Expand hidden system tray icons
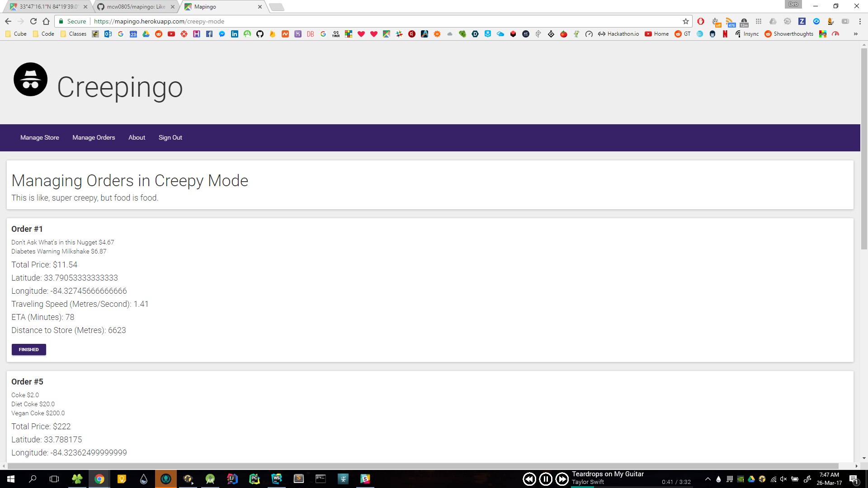868x488 pixels. (x=708, y=479)
